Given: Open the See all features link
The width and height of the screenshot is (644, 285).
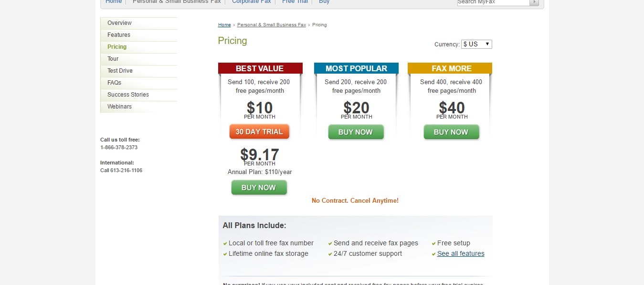Looking at the screenshot, I should tap(461, 253).
